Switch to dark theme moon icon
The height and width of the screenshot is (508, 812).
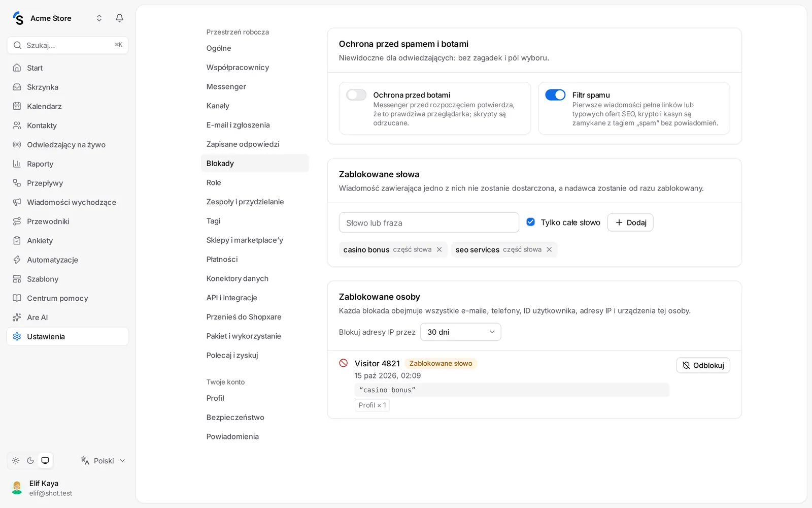point(30,461)
